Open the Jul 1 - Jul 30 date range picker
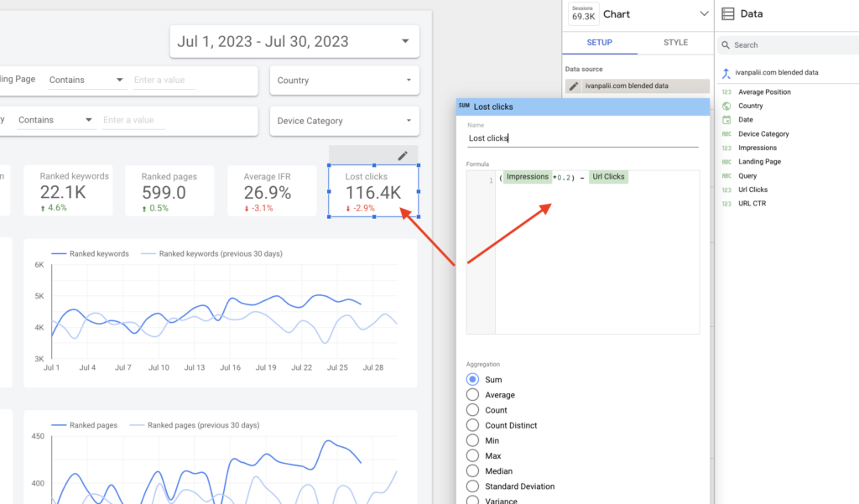This screenshot has height=504, width=859. coord(294,41)
